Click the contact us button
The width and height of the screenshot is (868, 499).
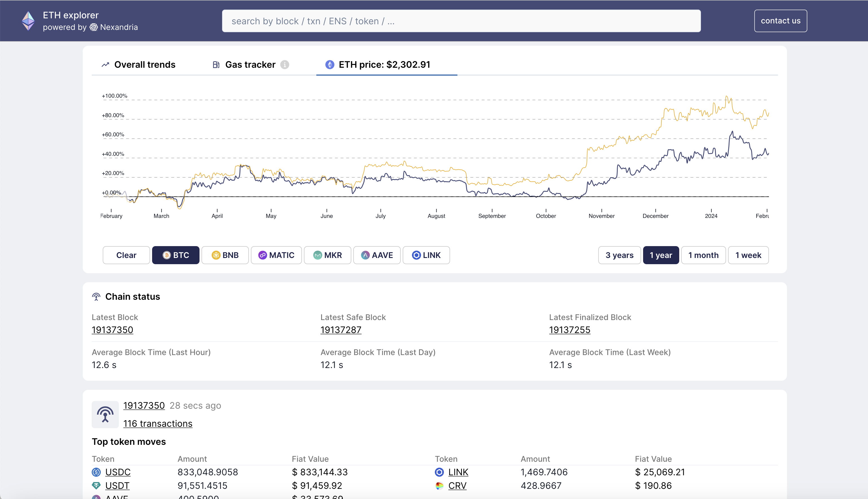pyautogui.click(x=780, y=21)
